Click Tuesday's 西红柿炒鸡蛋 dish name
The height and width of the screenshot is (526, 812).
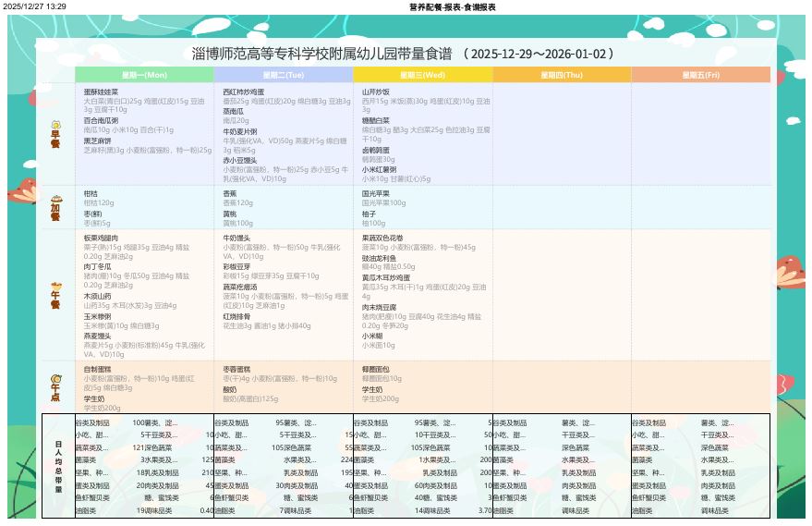pyautogui.click(x=243, y=92)
